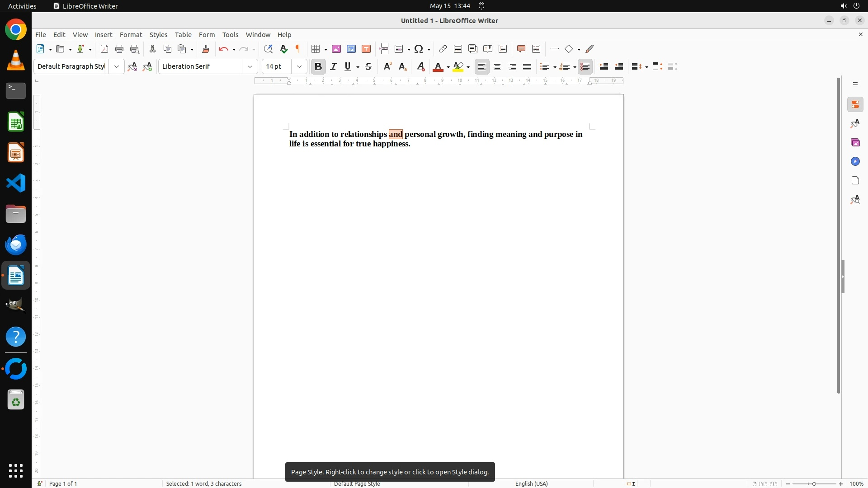Expand the Paragraph Style dropdown
The width and height of the screenshot is (868, 488).
click(117, 66)
